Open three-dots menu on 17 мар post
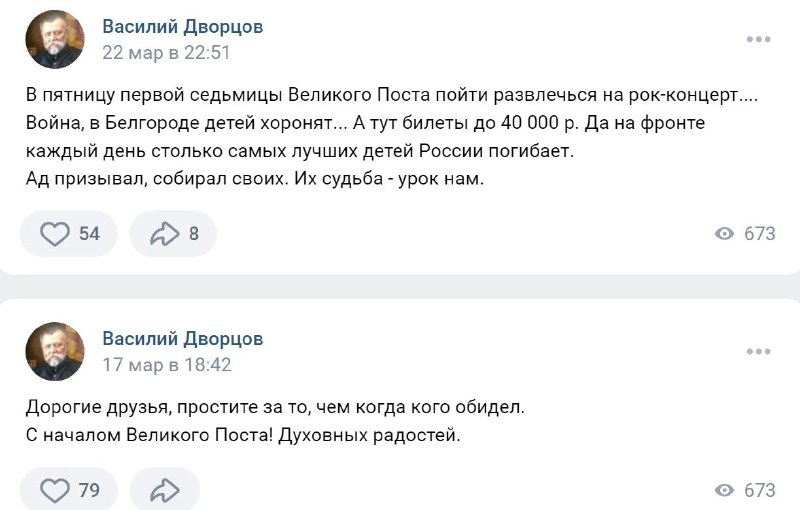 [x=758, y=351]
